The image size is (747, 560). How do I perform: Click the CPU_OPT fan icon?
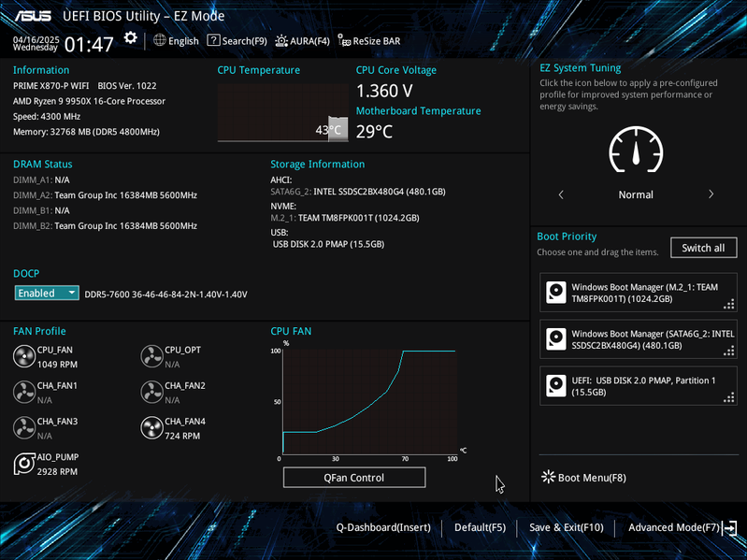(152, 357)
